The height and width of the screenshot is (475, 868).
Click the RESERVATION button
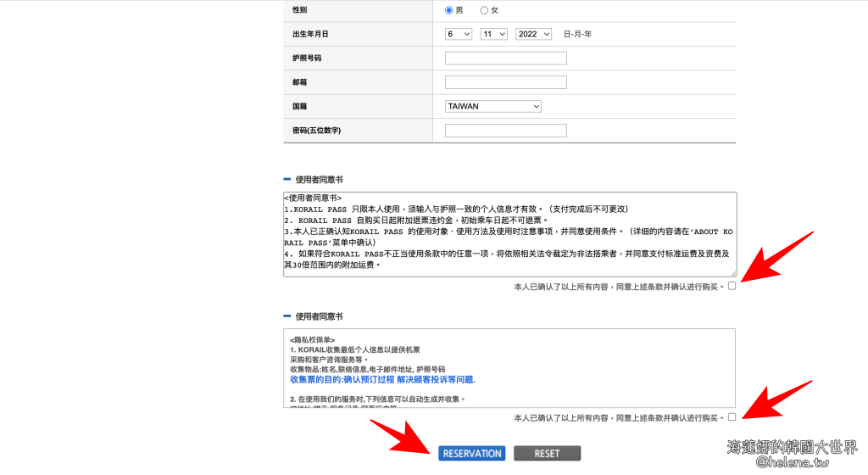[472, 454]
